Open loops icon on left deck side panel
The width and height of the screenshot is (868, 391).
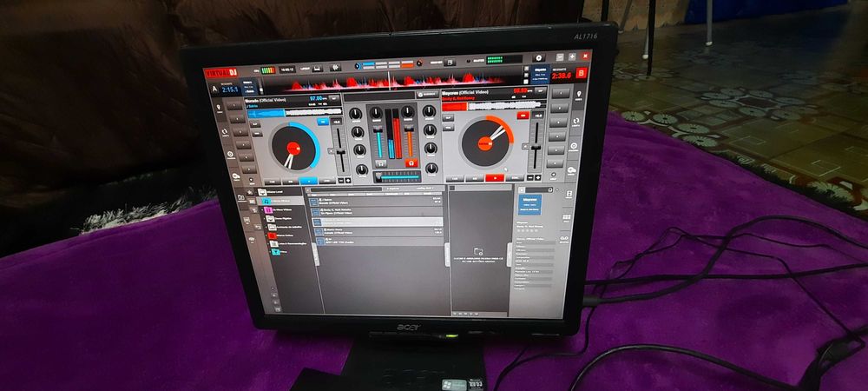coord(224,132)
